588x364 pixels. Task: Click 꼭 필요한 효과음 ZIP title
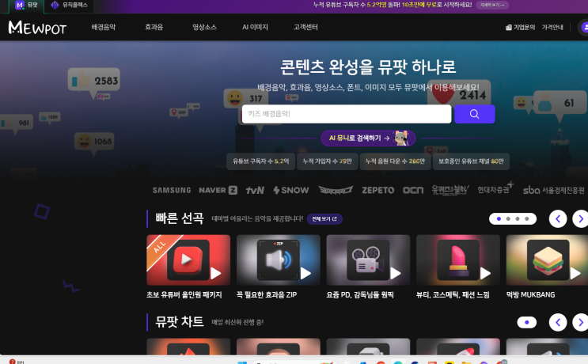267,295
